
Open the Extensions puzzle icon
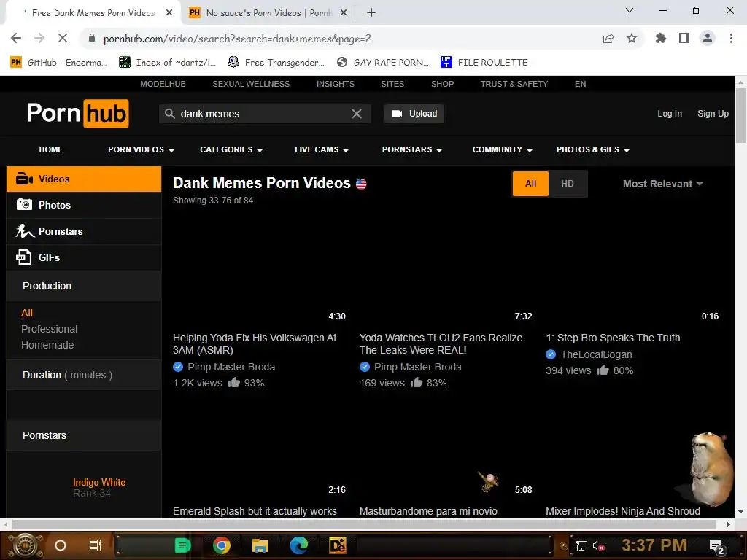[661, 38]
